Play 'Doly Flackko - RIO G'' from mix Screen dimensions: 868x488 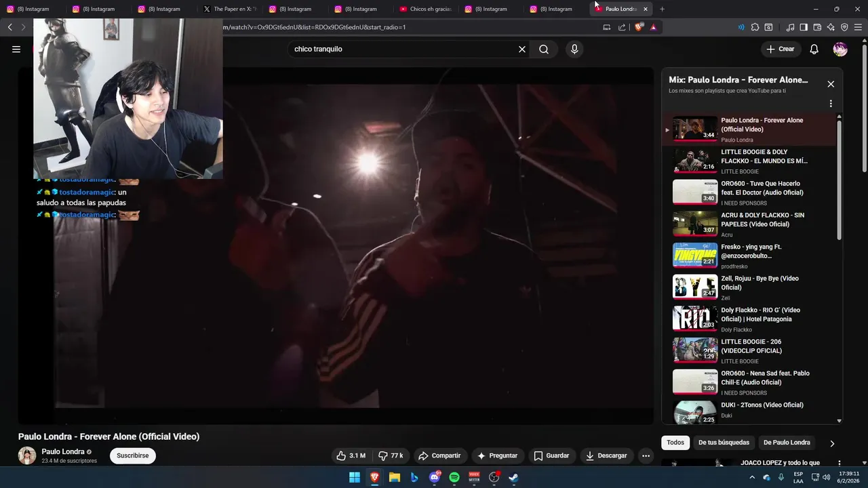[x=749, y=319]
